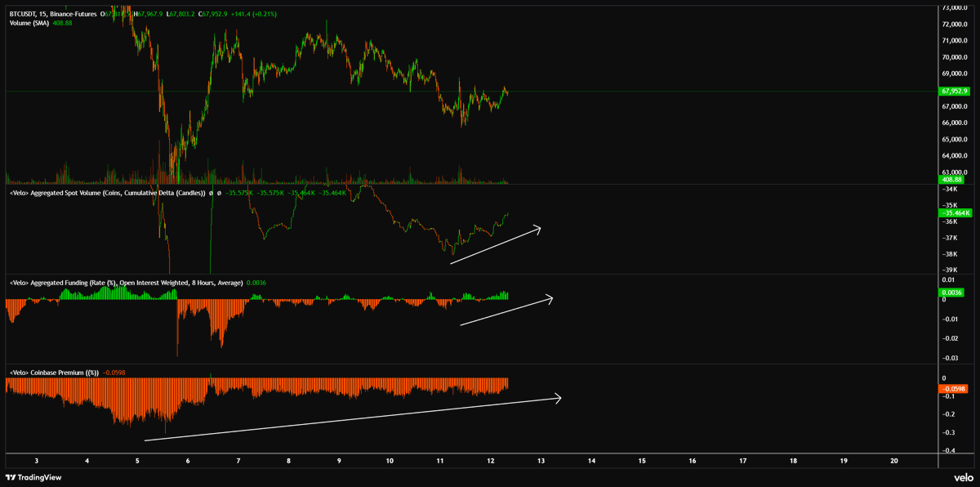Click the 408.88 value in Volume legend
The width and height of the screenshot is (980, 487).
(x=62, y=23)
